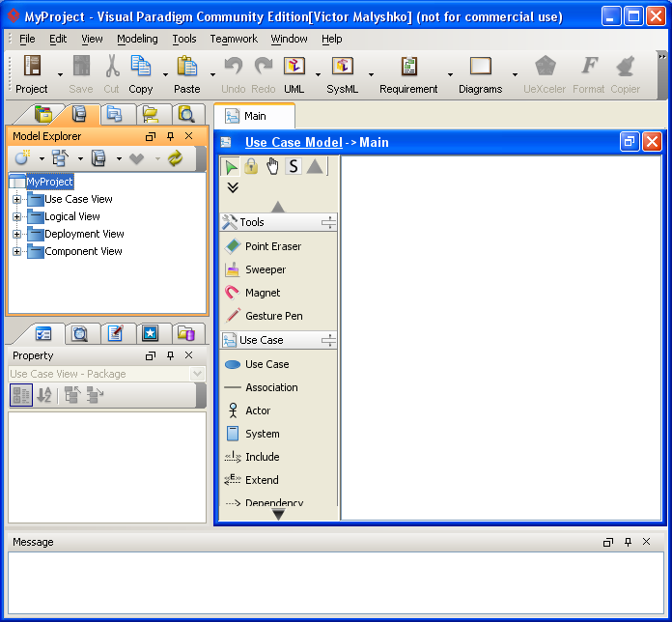Click the Paste toolbar icon
The height and width of the screenshot is (622, 672).
[187, 66]
